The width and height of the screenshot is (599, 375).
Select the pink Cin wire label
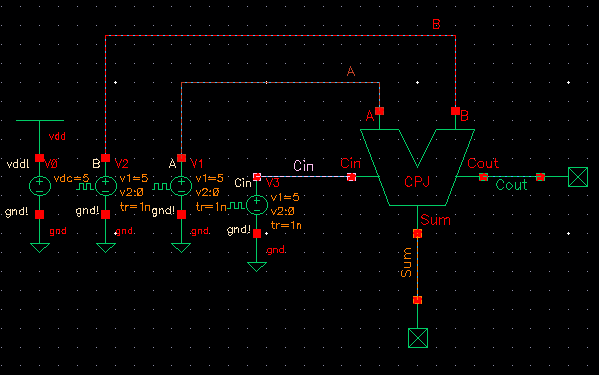coord(303,166)
